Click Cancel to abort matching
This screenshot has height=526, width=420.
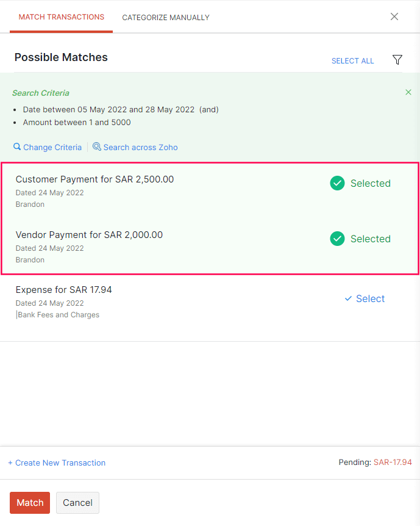[77, 503]
